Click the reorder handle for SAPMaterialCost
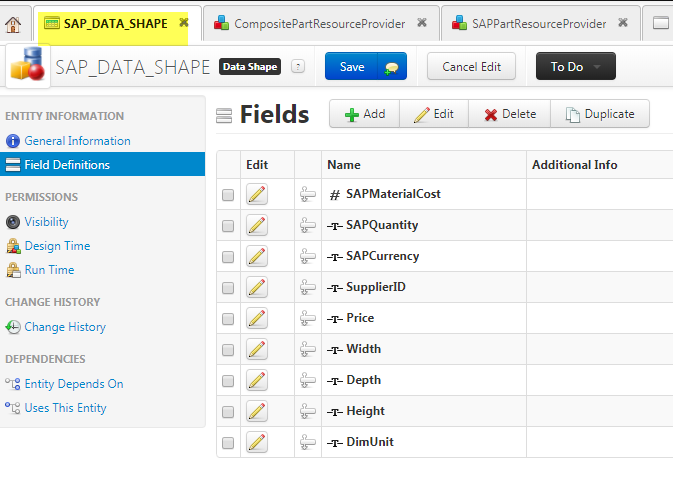The image size is (673, 483). pyautogui.click(x=307, y=194)
